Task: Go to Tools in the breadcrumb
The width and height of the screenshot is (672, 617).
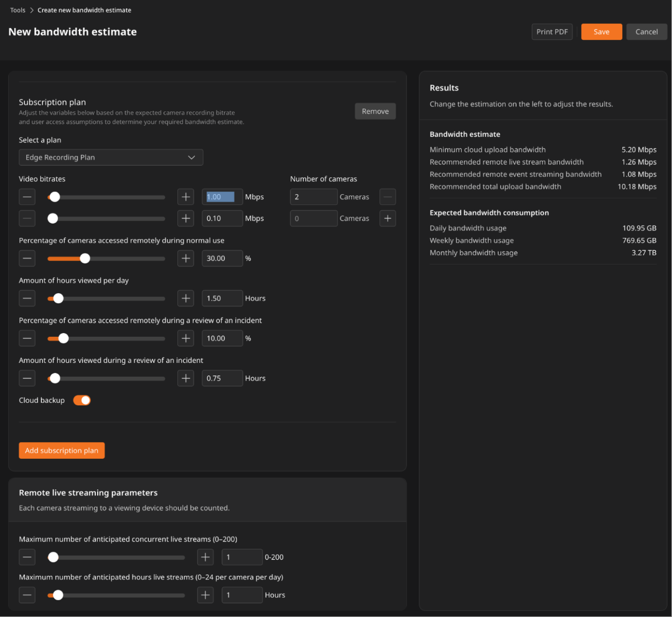Action: click(17, 10)
